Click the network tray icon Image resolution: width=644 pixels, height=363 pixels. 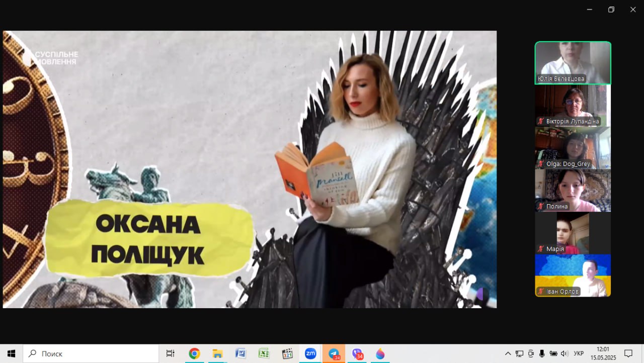[520, 353]
